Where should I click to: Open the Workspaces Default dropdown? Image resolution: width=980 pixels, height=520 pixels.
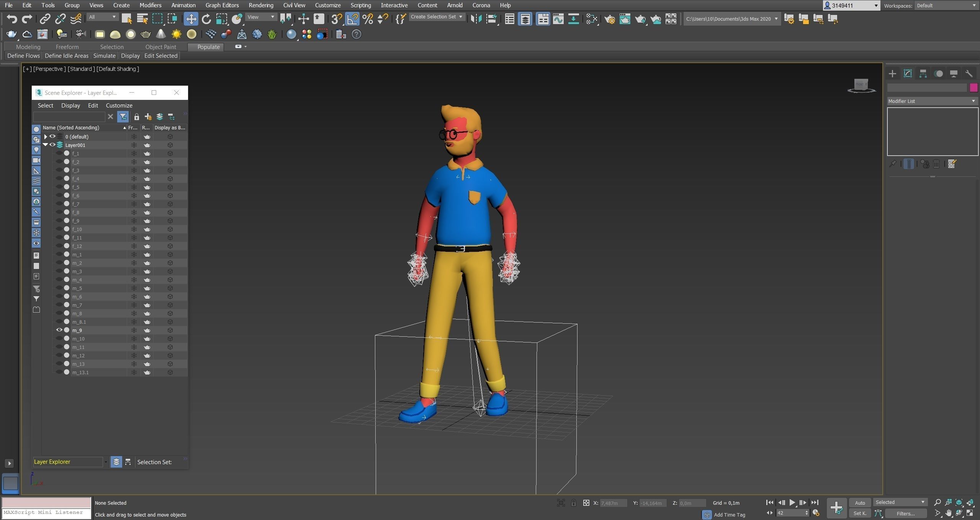point(946,5)
